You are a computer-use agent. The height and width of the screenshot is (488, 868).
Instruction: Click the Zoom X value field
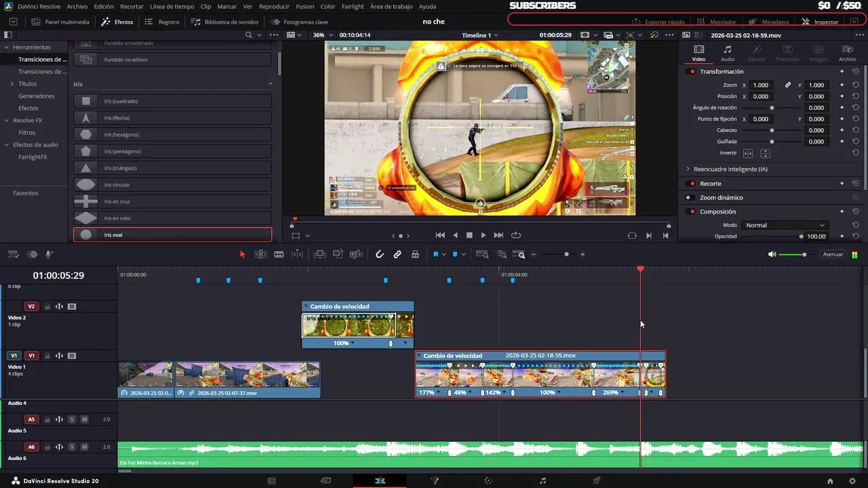(761, 85)
